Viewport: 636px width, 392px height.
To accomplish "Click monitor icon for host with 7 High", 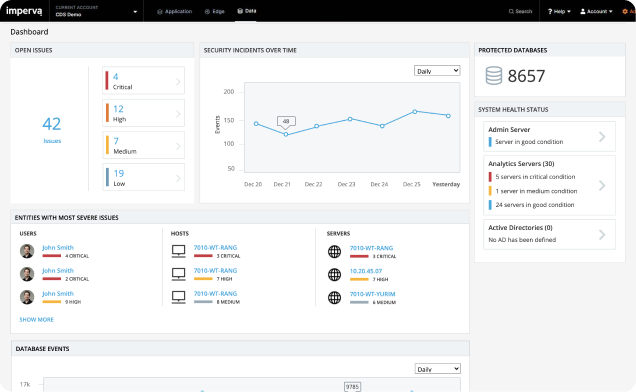I will click(x=178, y=275).
